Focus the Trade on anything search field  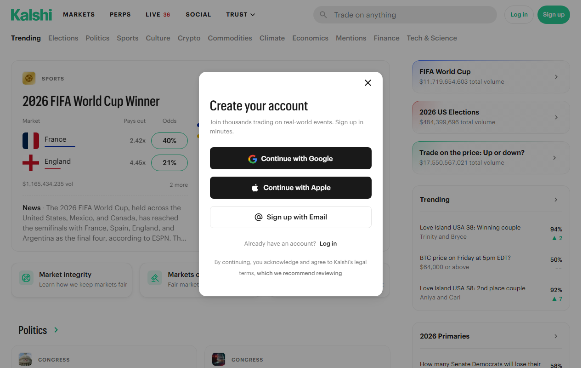pos(405,15)
